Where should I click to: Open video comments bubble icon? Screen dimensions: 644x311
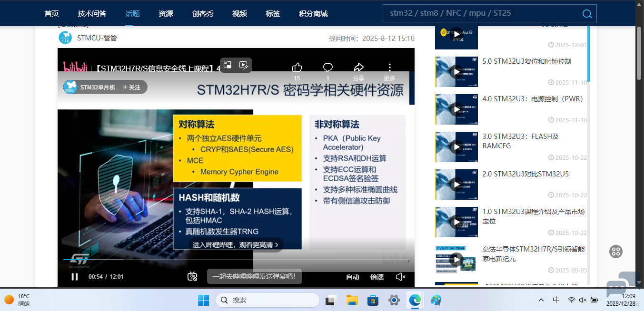tap(328, 67)
